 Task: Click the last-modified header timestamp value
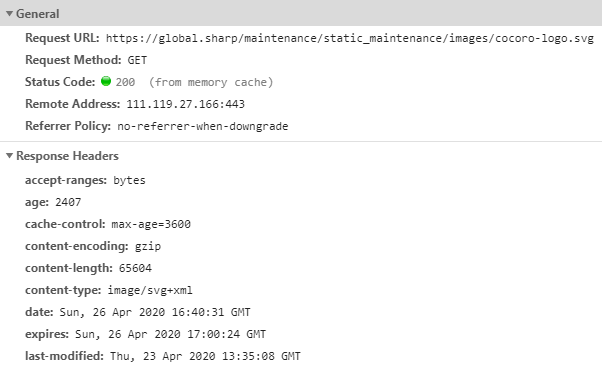(205, 356)
